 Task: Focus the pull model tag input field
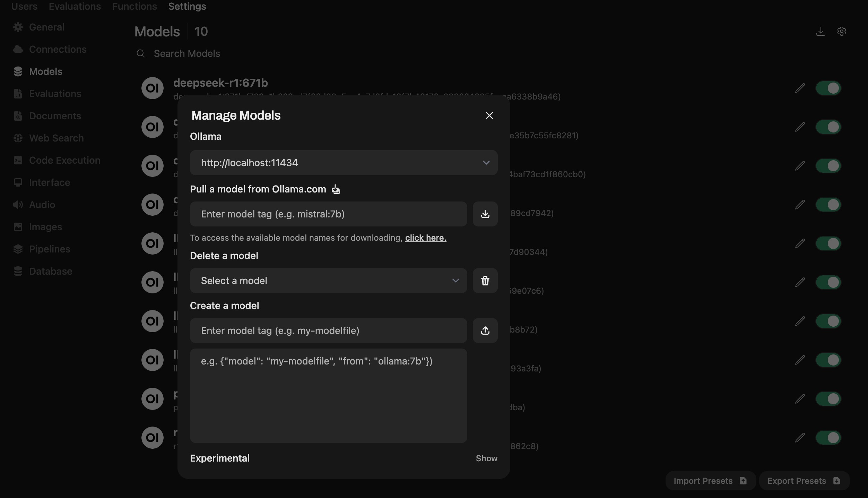coord(328,214)
